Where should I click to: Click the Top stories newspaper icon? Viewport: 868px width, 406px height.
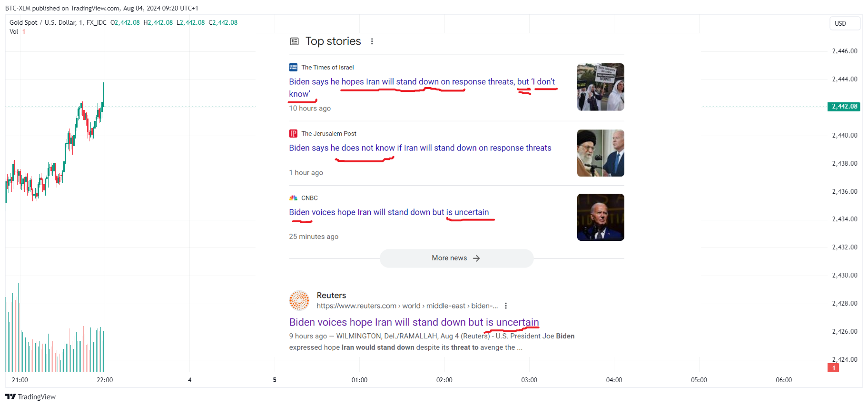point(294,41)
